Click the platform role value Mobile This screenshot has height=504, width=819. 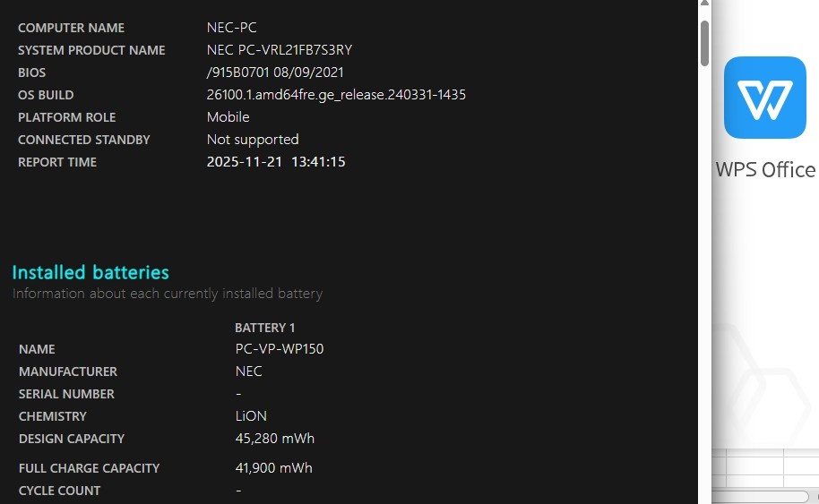pos(228,117)
